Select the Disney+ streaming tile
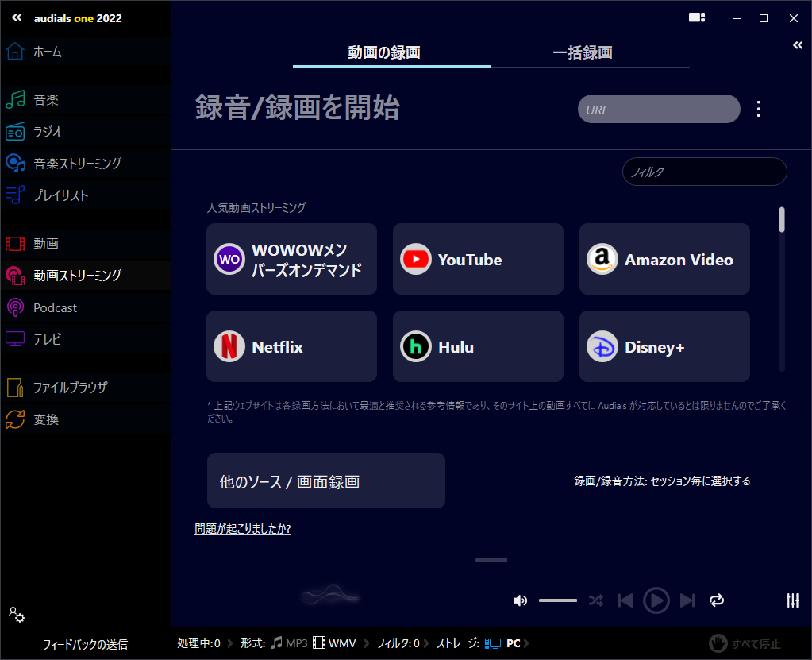Image resolution: width=812 pixels, height=660 pixels. coord(664,346)
